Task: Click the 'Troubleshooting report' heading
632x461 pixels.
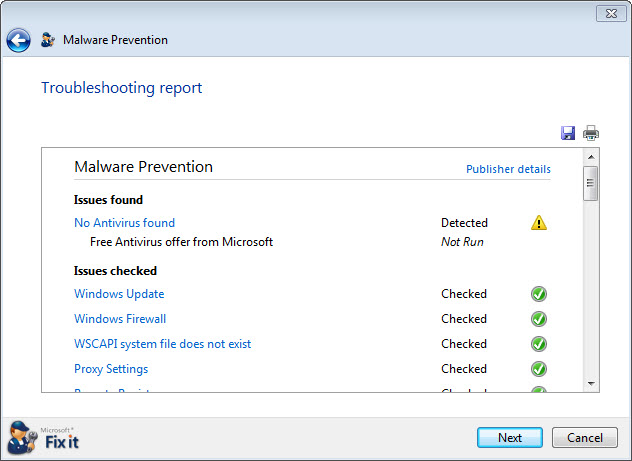Action: (x=122, y=88)
